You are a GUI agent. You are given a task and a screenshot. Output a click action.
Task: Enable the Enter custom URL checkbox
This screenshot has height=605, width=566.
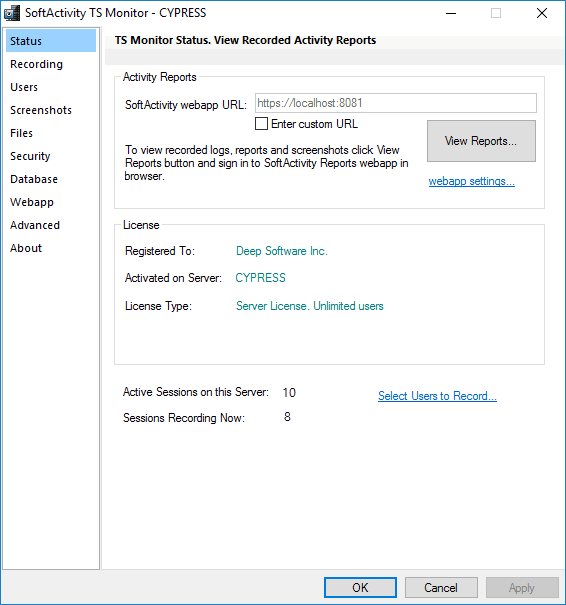[x=261, y=124]
